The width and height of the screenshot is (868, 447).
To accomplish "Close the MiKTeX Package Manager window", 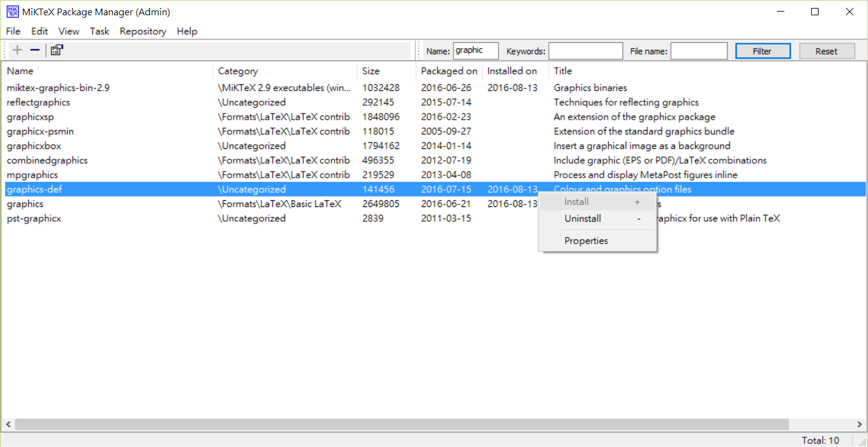I will pos(850,12).
